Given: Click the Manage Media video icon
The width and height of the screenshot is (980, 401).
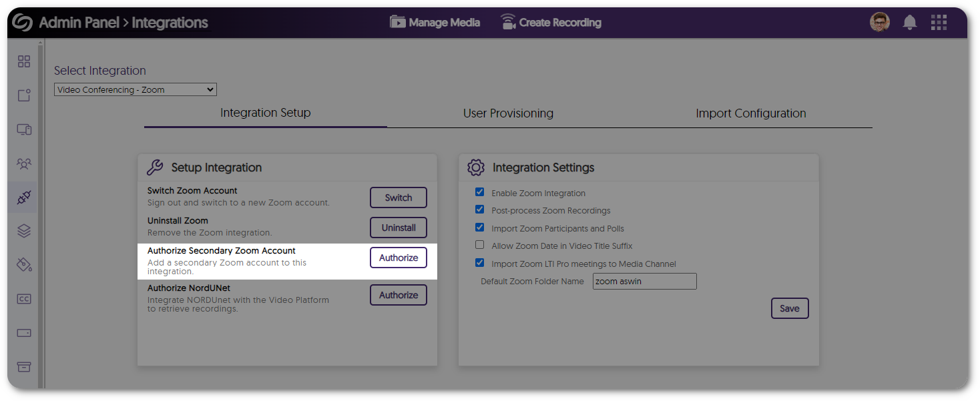Looking at the screenshot, I should [397, 22].
